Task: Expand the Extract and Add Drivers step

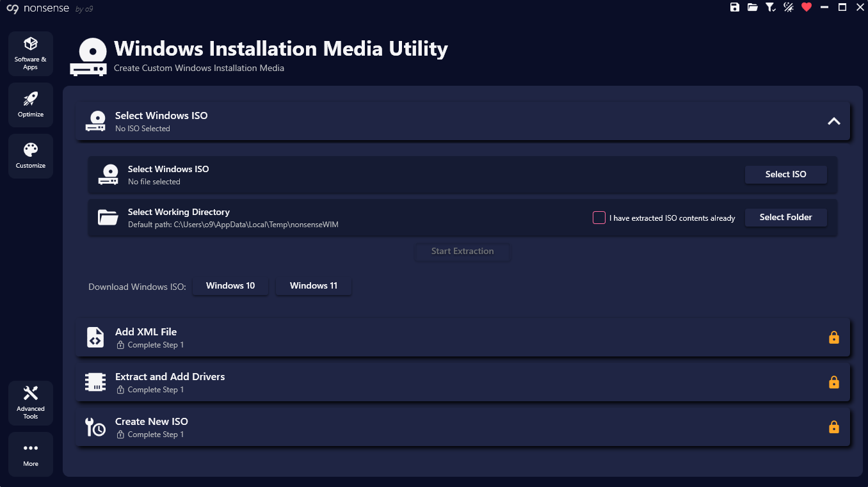Action: click(462, 382)
